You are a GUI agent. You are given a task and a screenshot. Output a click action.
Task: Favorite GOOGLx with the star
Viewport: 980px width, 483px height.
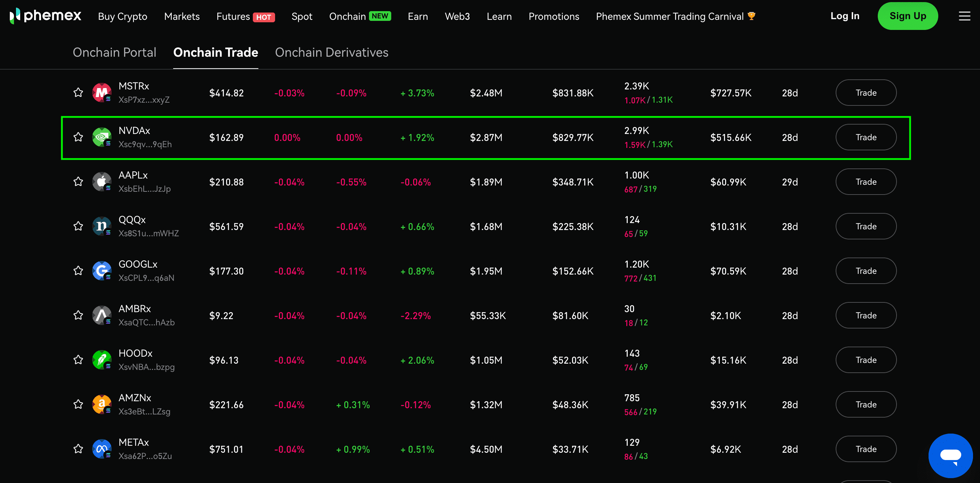(78, 271)
